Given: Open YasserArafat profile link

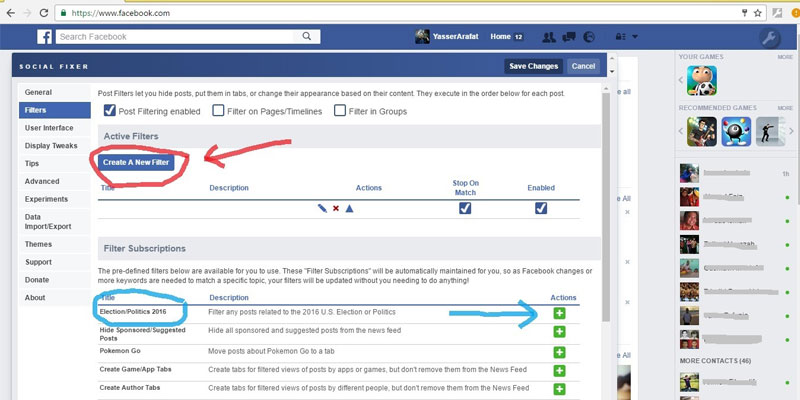Looking at the screenshot, I should (x=455, y=37).
